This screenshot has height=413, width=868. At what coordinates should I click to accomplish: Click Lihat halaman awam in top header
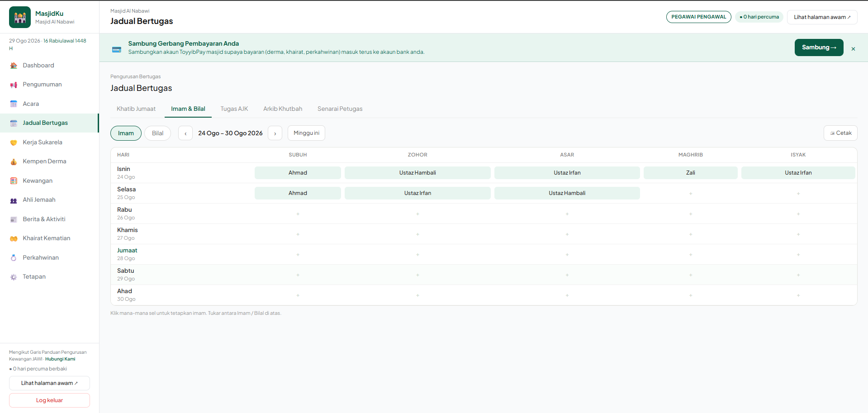click(822, 17)
